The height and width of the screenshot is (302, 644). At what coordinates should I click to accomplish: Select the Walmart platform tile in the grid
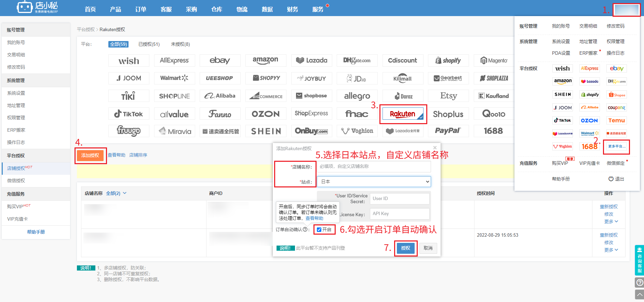point(174,78)
